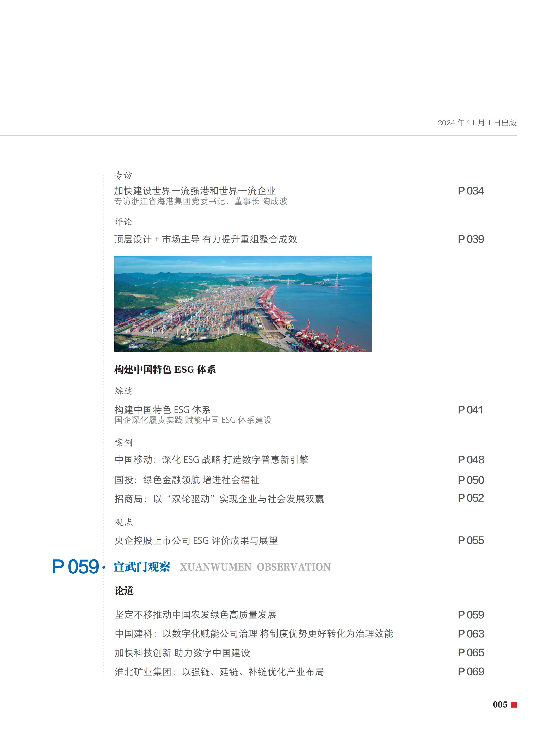Click subtitle '专访浙江省海港集团党委书记、董事长 陶成波'
The width and height of the screenshot is (560, 744).
tap(201, 201)
